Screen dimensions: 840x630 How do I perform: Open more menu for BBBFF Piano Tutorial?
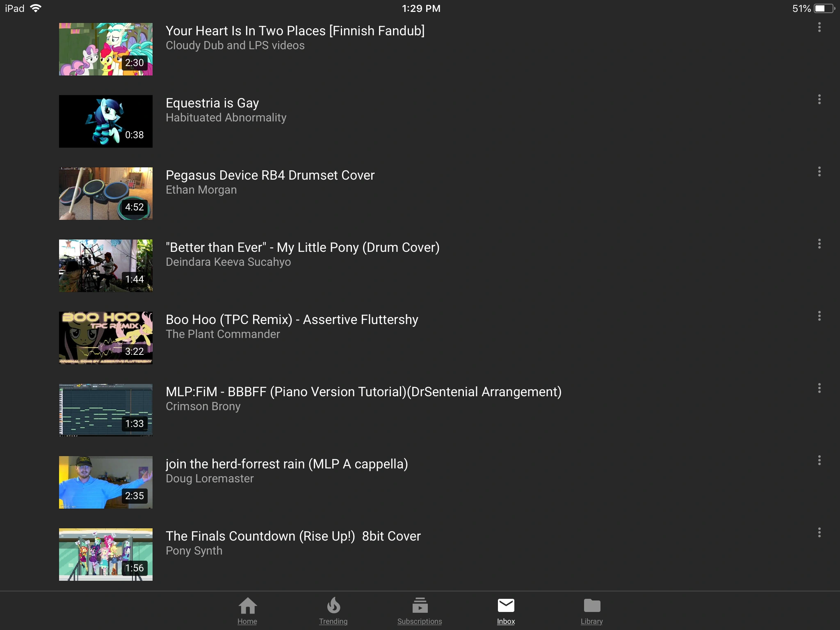tap(819, 388)
